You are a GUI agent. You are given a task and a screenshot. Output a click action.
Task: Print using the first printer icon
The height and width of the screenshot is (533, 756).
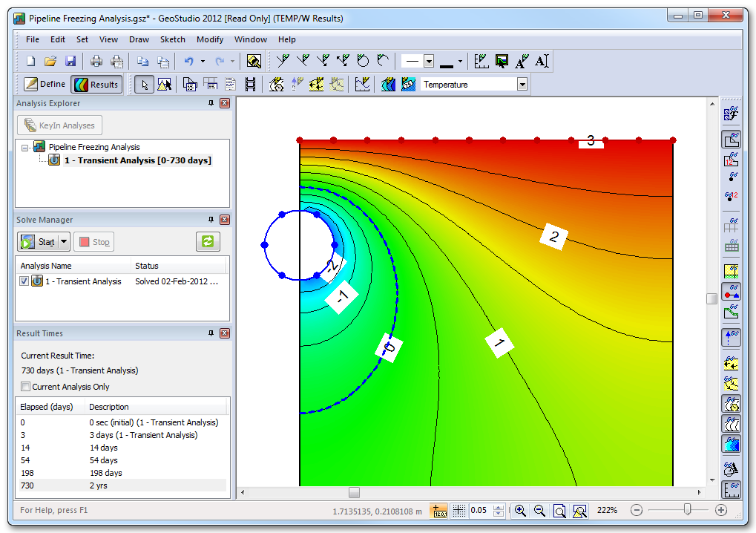point(96,62)
